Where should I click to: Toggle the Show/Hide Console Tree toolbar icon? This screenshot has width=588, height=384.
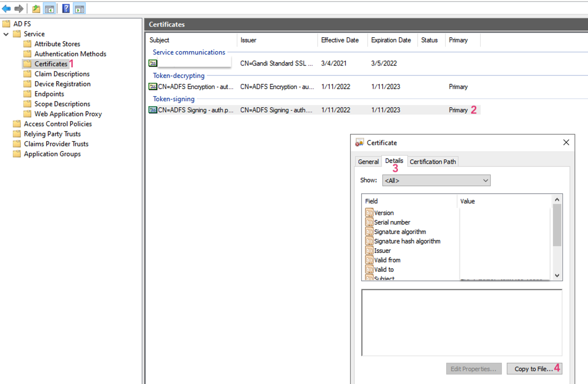[48, 8]
